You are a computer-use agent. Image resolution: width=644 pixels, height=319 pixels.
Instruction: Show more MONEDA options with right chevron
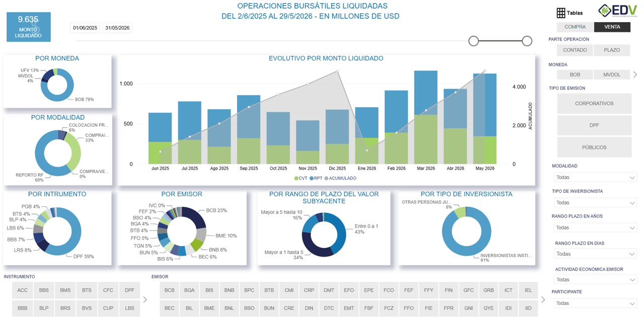635,74
